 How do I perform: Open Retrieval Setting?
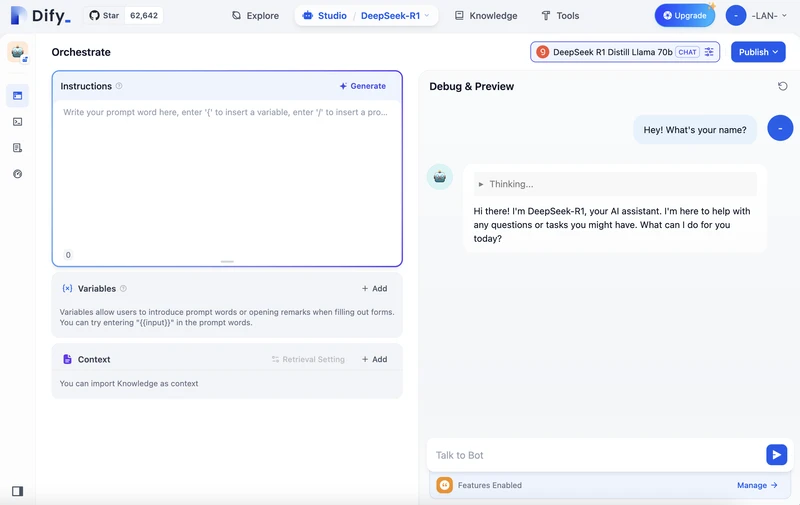pos(308,359)
